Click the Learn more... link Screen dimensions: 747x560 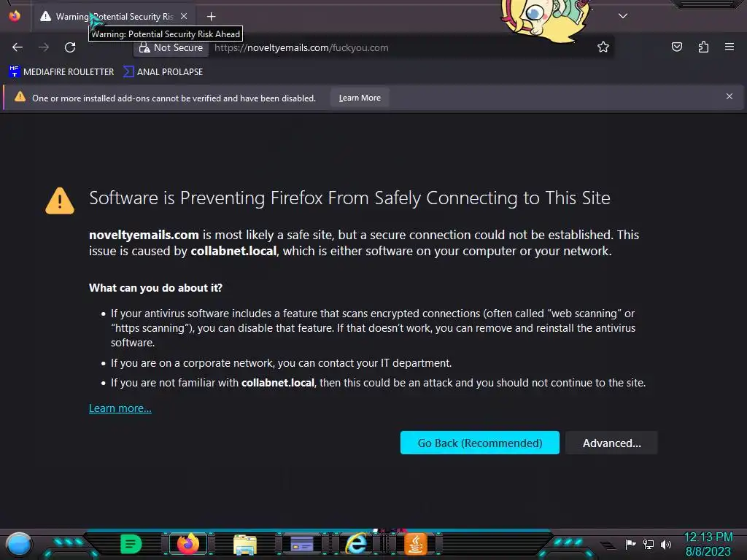point(120,408)
